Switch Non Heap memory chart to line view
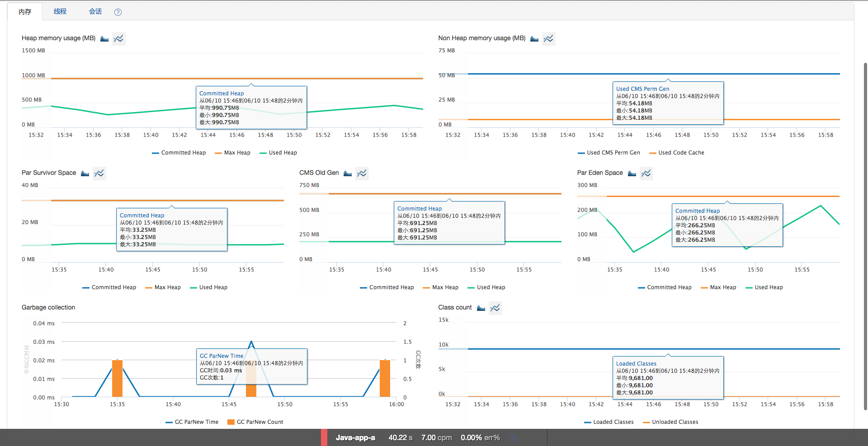The width and height of the screenshot is (868, 446). click(x=548, y=38)
